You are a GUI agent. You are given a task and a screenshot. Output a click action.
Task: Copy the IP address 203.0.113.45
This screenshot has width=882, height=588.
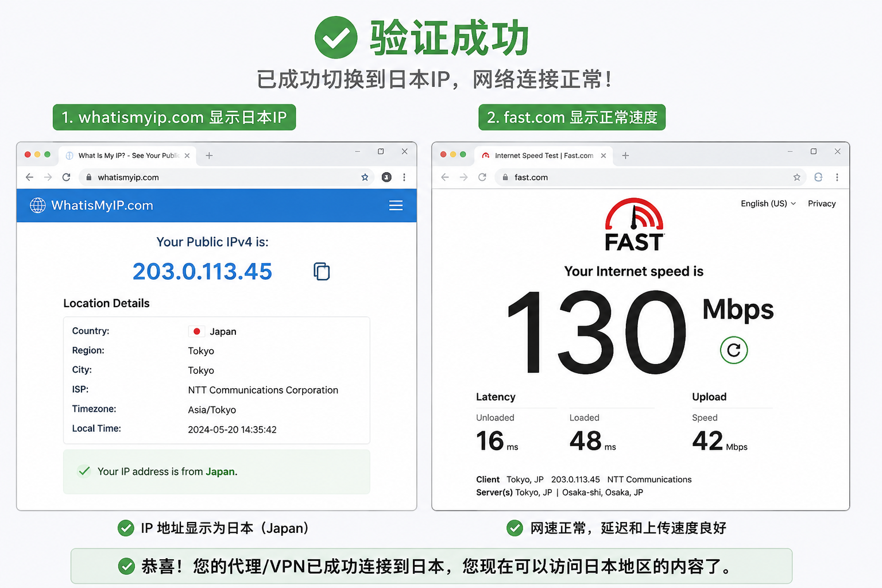pos(322,271)
